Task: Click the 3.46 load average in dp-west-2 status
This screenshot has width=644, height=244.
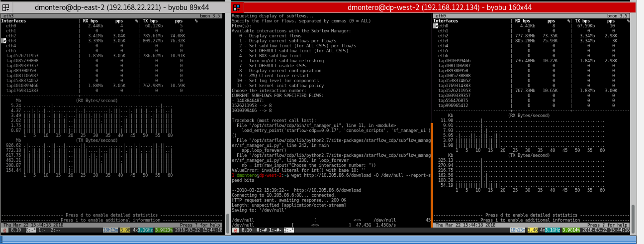Action: point(533,230)
